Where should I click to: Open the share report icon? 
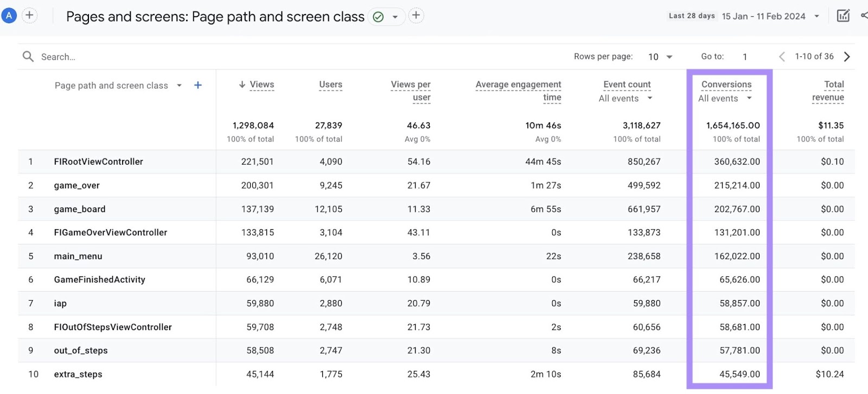[864, 16]
